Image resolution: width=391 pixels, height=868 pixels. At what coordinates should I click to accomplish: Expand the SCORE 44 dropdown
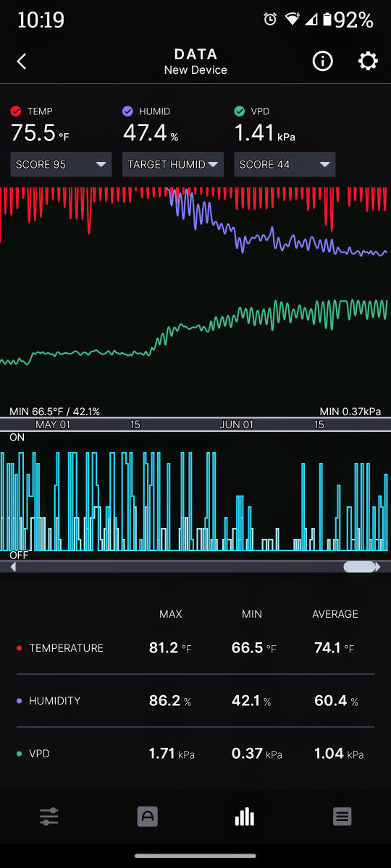coord(285,164)
